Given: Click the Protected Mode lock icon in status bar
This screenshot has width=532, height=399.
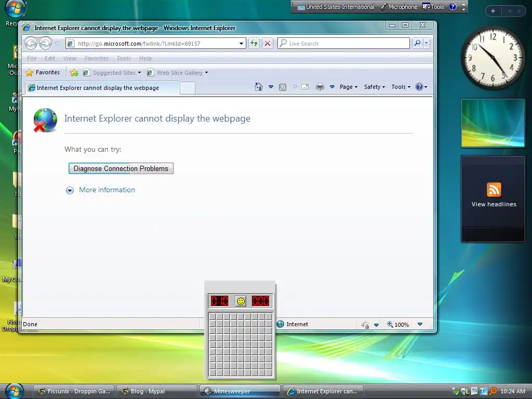Looking at the screenshot, I should [365, 325].
